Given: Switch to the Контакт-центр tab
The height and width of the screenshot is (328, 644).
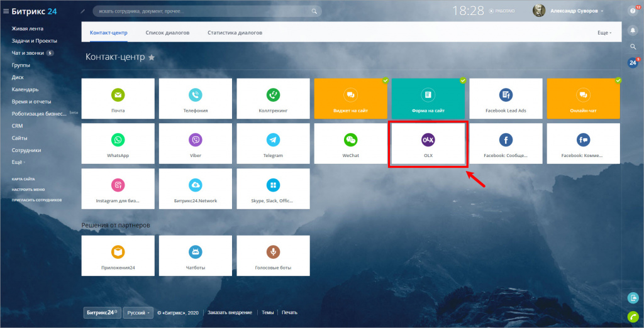Looking at the screenshot, I should point(109,33).
